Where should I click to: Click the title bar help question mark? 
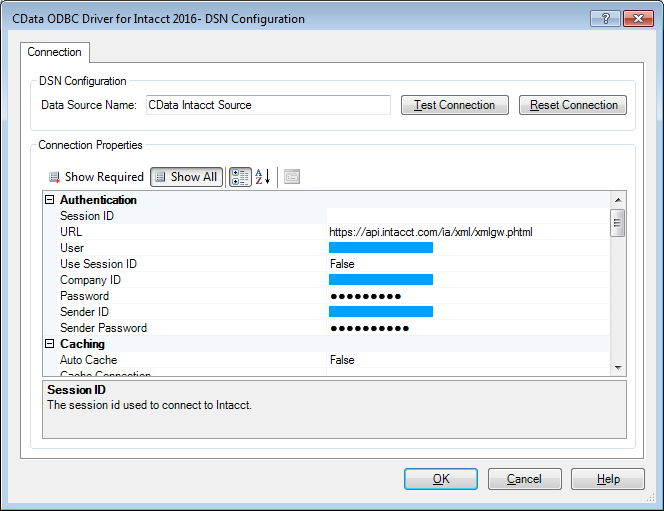[x=604, y=19]
